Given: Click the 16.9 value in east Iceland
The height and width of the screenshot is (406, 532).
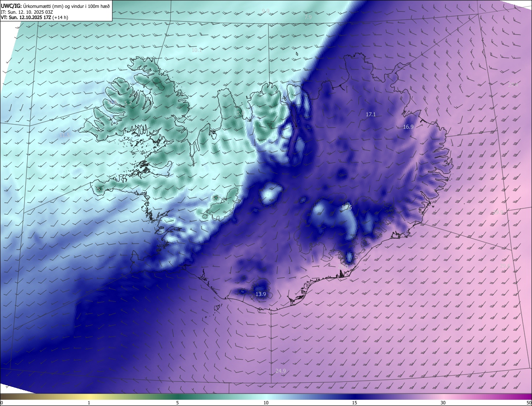Looking at the screenshot, I should (408, 127).
